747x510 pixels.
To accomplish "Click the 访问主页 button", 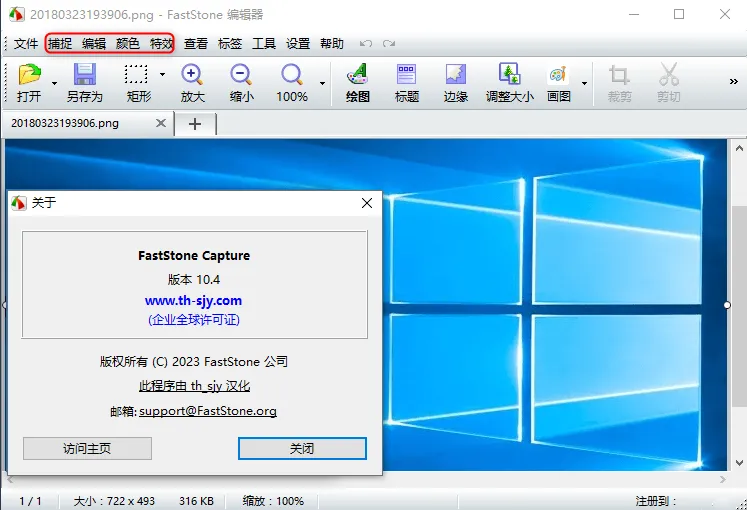I will coord(87,449).
